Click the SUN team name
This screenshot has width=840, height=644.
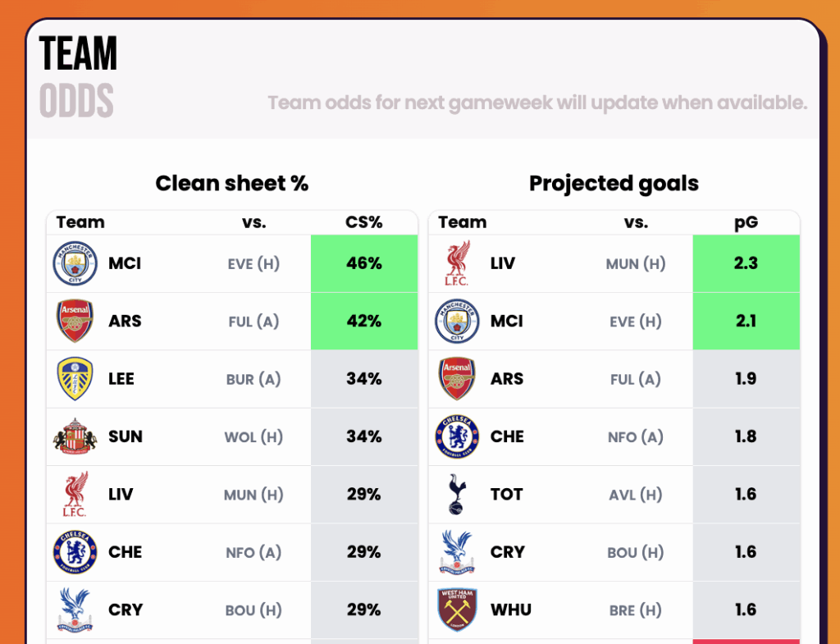pos(126,436)
